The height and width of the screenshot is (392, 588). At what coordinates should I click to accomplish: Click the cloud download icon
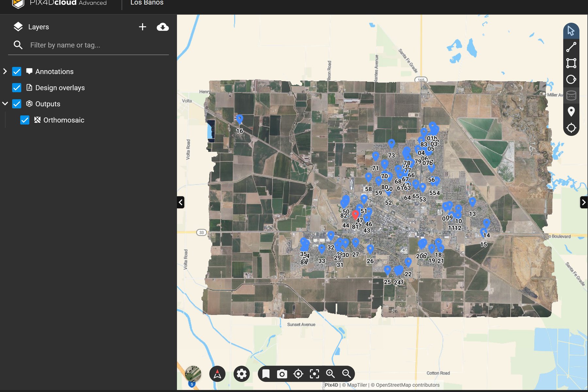coord(163,27)
